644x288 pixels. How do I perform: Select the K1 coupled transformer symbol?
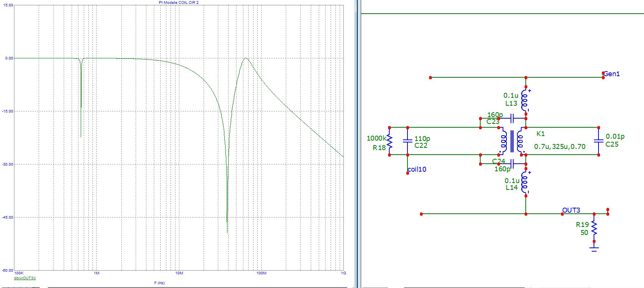[512, 141]
